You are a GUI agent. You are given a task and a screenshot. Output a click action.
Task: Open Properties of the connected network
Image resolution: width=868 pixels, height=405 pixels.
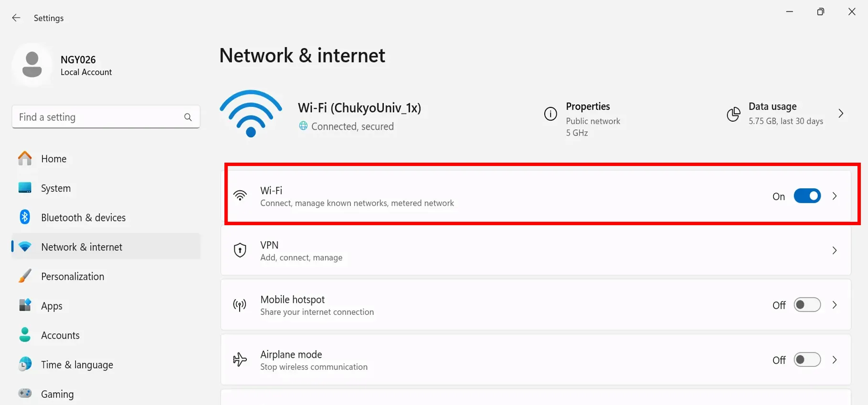[588, 107]
